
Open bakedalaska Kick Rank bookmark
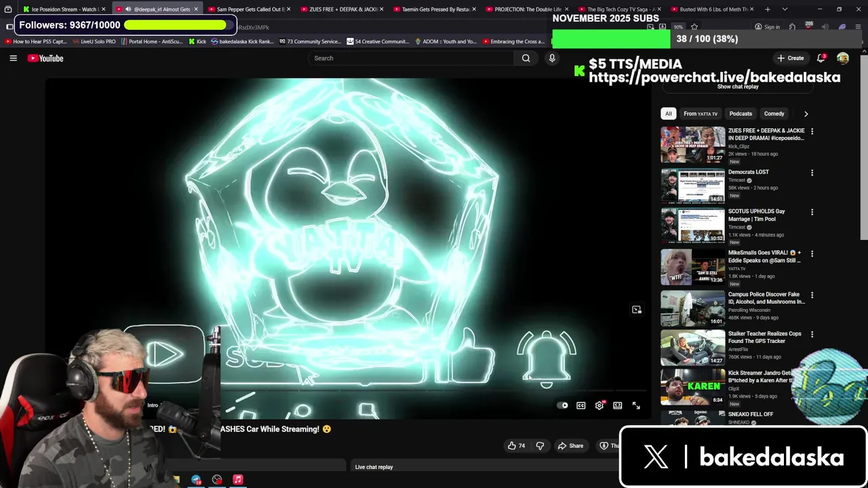[x=241, y=41]
